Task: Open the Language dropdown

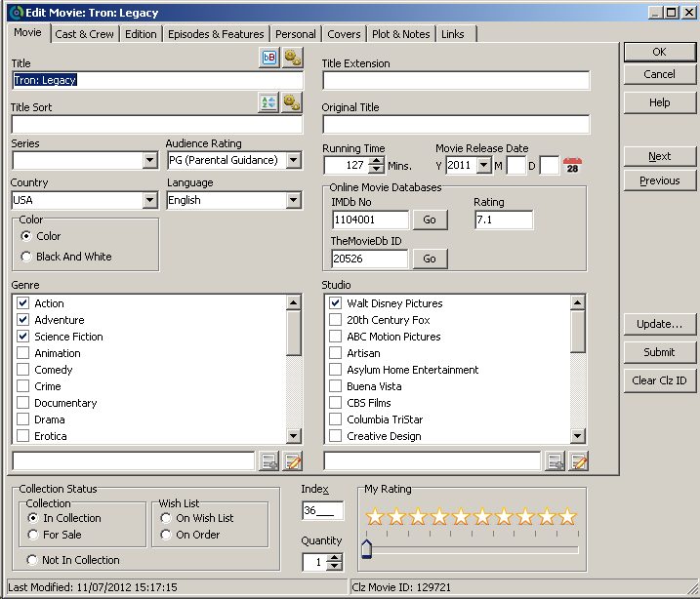Action: 293,200
